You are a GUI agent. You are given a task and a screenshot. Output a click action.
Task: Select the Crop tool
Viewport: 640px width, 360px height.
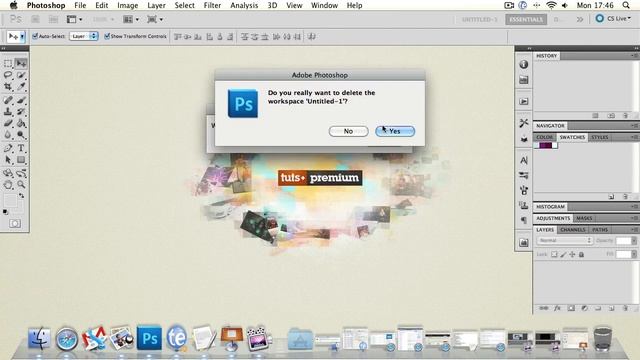[x=8, y=87]
